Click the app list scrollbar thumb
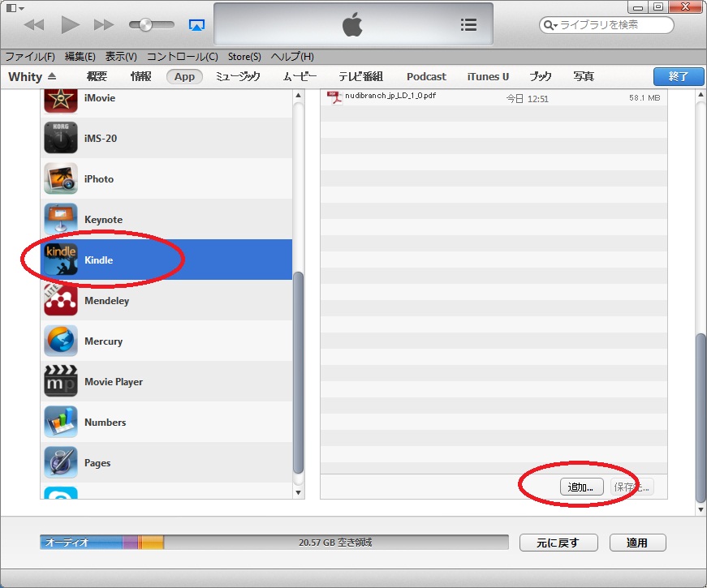Image resolution: width=707 pixels, height=588 pixels. click(298, 373)
